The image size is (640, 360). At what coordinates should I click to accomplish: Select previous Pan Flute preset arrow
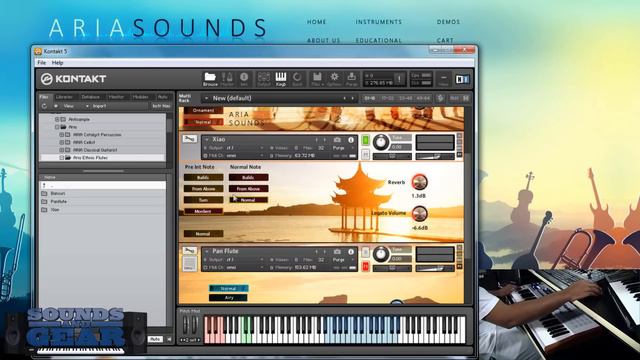tap(316, 251)
